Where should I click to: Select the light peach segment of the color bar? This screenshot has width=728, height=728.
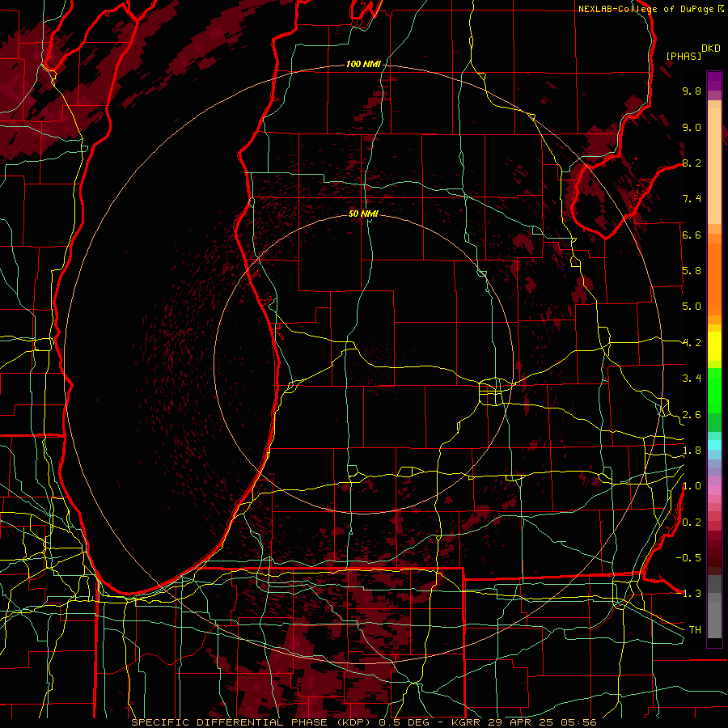pyautogui.click(x=714, y=167)
